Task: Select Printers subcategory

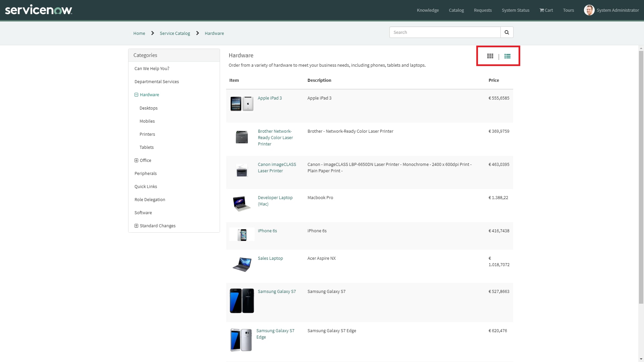Action: [147, 134]
